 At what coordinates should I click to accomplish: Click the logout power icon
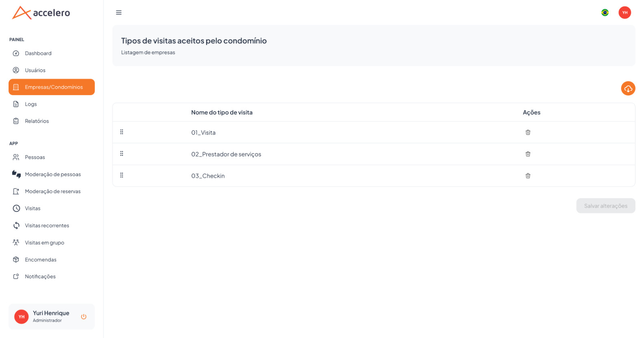pos(84,316)
